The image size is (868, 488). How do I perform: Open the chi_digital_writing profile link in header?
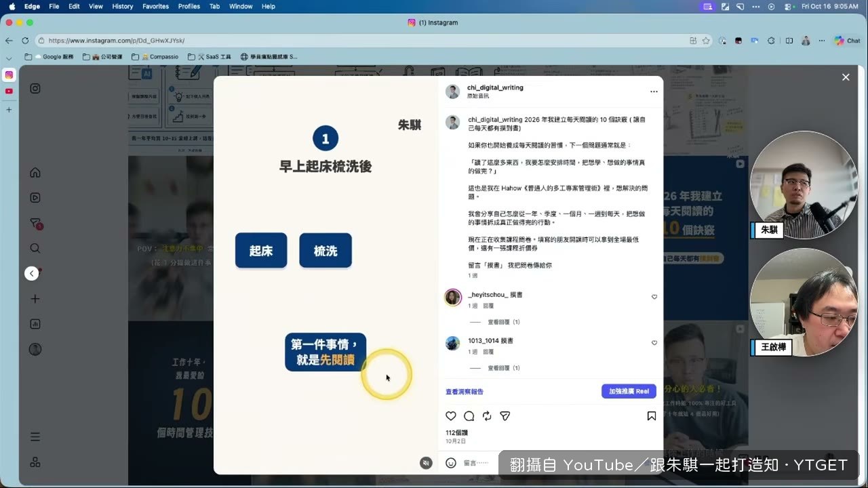click(495, 87)
